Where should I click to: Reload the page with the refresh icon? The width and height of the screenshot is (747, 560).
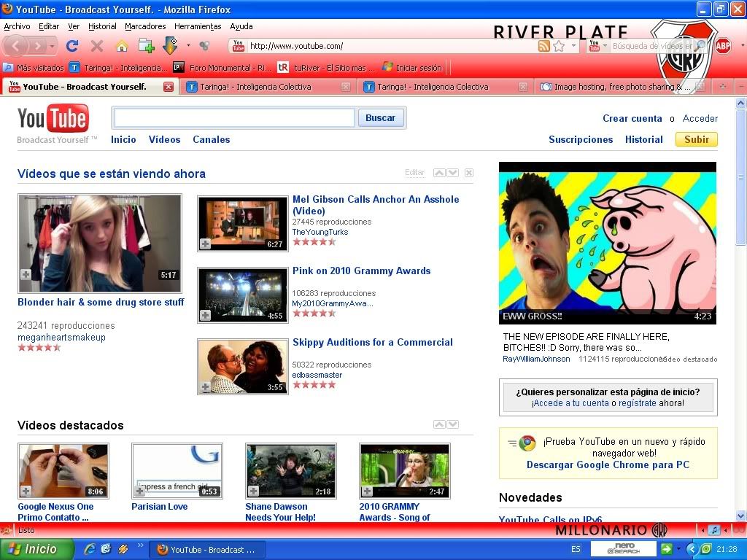tap(72, 46)
